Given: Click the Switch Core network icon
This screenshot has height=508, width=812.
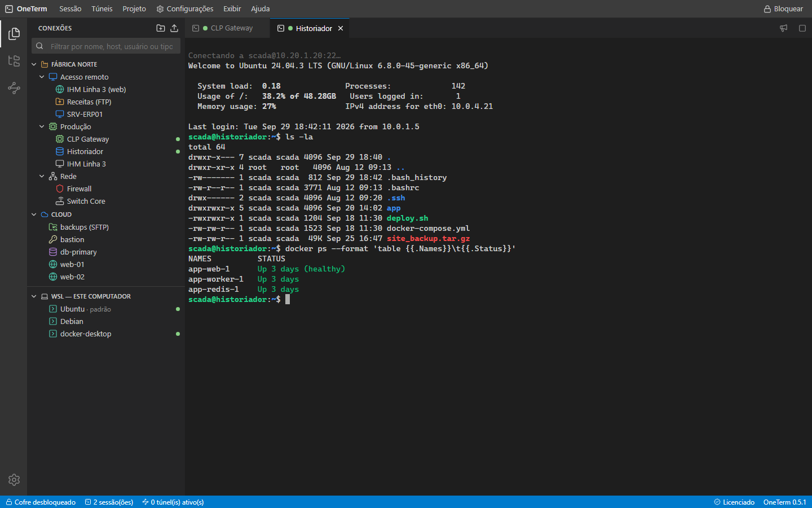Looking at the screenshot, I should pos(60,201).
